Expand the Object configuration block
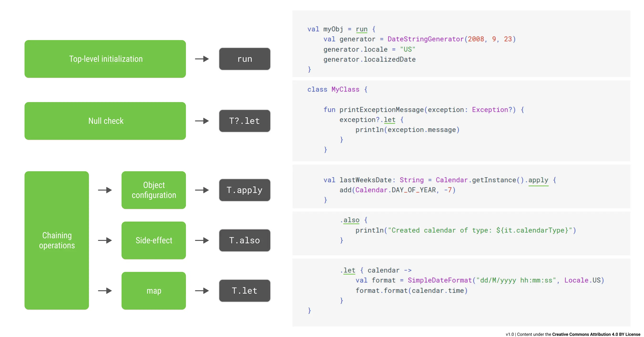Viewport: 644px width, 337px height. tap(153, 190)
